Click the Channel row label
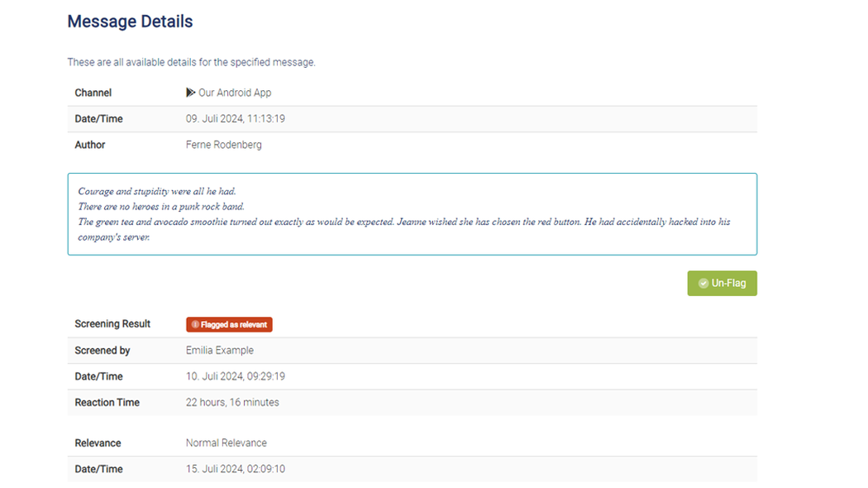The image size is (868, 488). pos(93,93)
